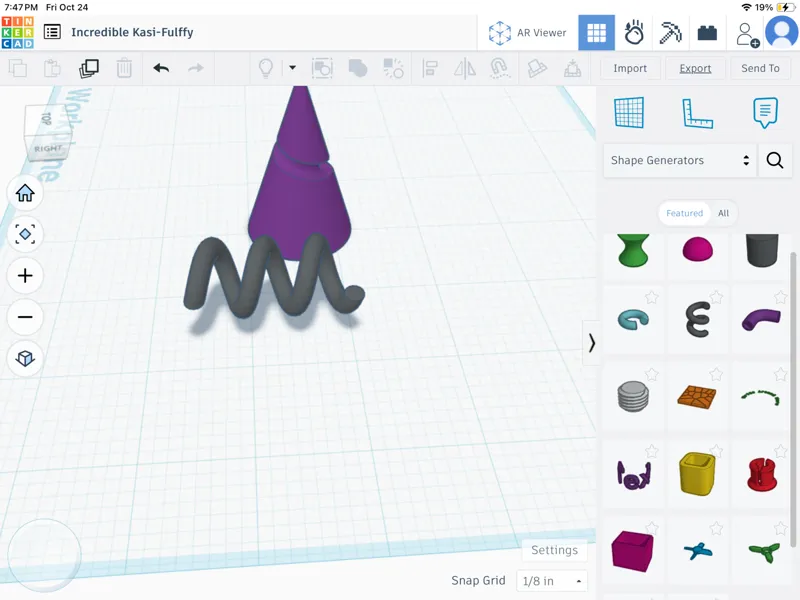Delete selection with trash icon
The height and width of the screenshot is (600, 800).
pyautogui.click(x=124, y=68)
